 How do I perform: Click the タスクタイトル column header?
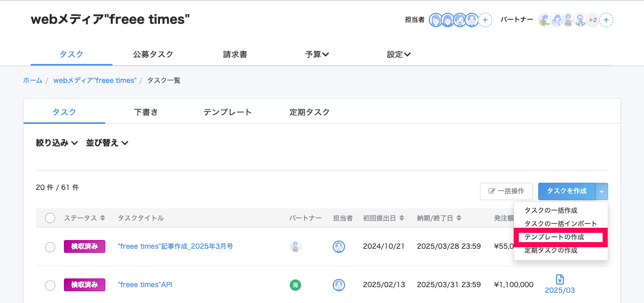[141, 218]
